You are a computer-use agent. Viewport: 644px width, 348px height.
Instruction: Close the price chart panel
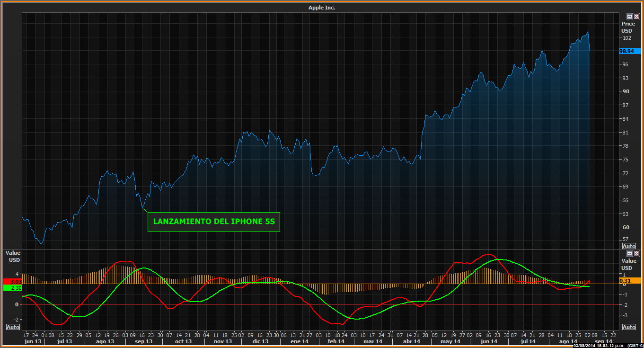(636, 16)
